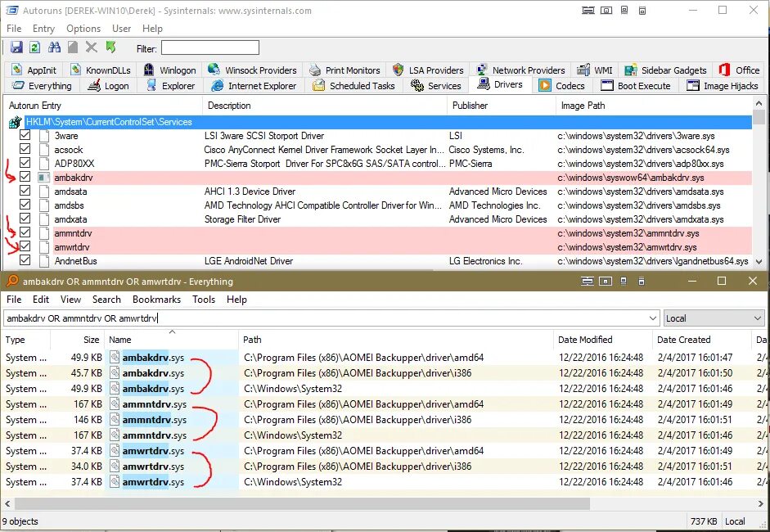The image size is (770, 532).
Task: Open the Bookmarks menu in Everything
Action: click(156, 300)
